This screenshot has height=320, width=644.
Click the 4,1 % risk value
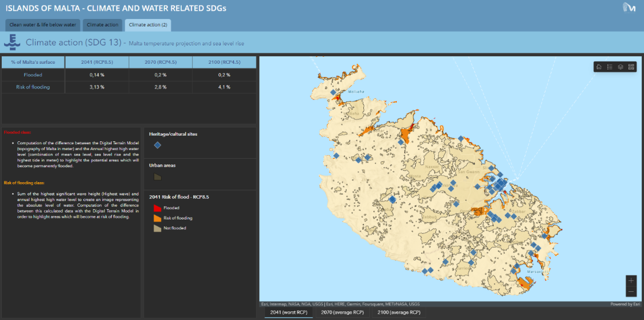[x=224, y=87]
